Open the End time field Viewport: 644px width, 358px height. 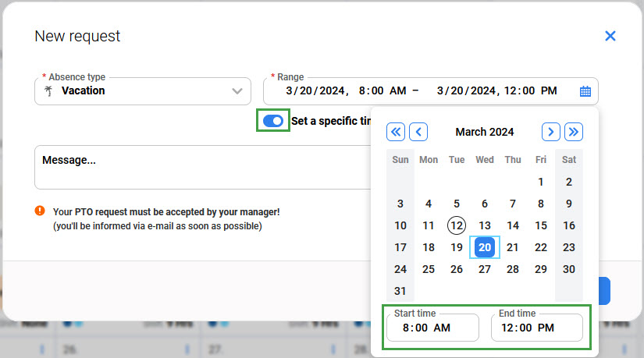[536, 328]
